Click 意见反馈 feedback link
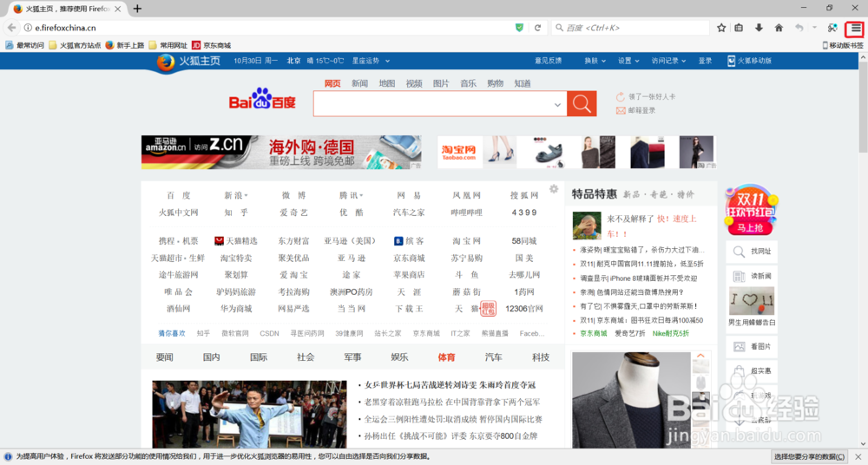The height and width of the screenshot is (465, 868). [x=548, y=61]
